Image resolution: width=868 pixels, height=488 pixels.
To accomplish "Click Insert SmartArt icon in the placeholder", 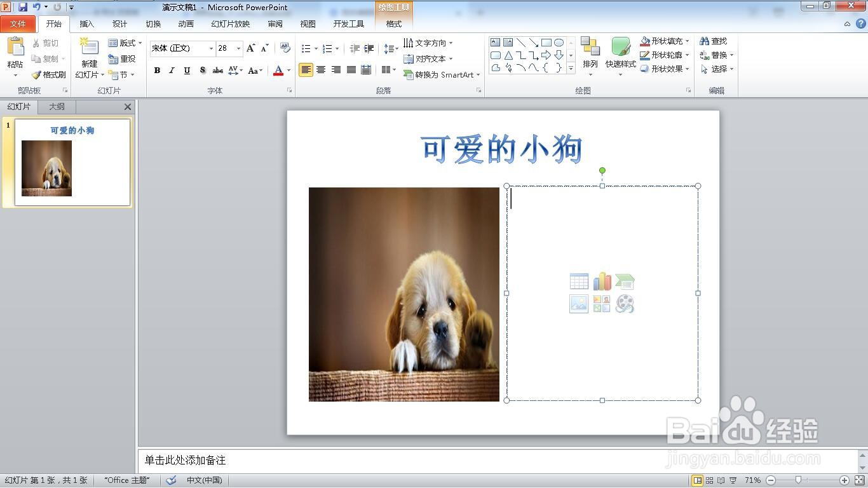I will coord(625,281).
